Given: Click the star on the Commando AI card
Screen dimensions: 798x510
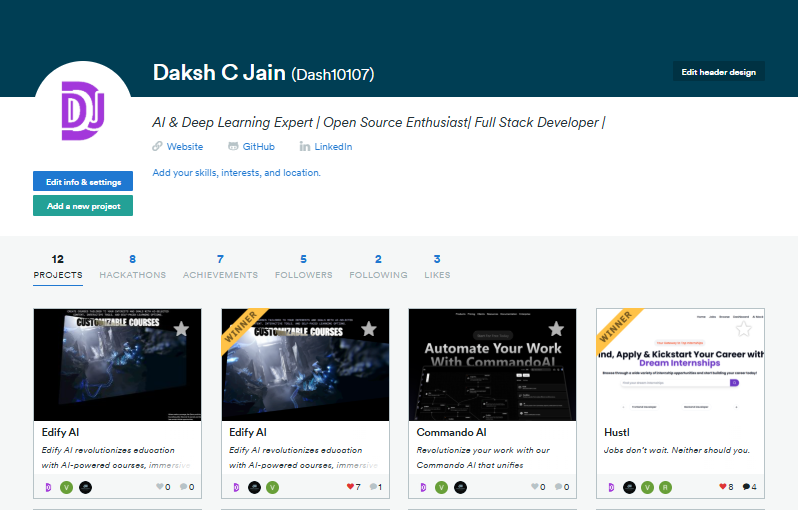Looking at the screenshot, I should (x=556, y=329).
